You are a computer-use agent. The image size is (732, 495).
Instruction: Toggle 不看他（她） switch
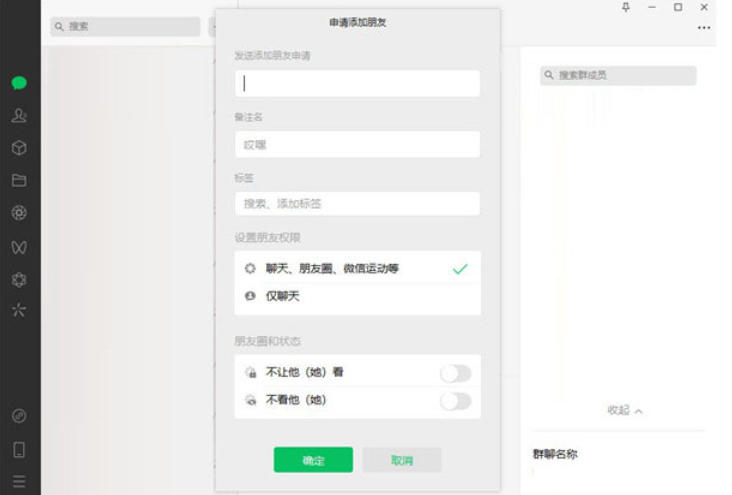coord(456,401)
